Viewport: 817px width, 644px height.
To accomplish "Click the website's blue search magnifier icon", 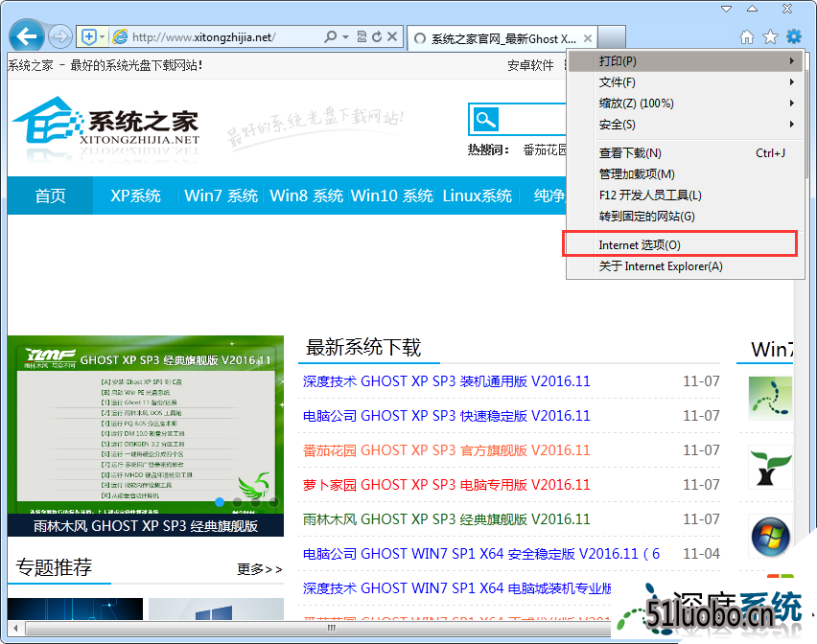I will [485, 119].
